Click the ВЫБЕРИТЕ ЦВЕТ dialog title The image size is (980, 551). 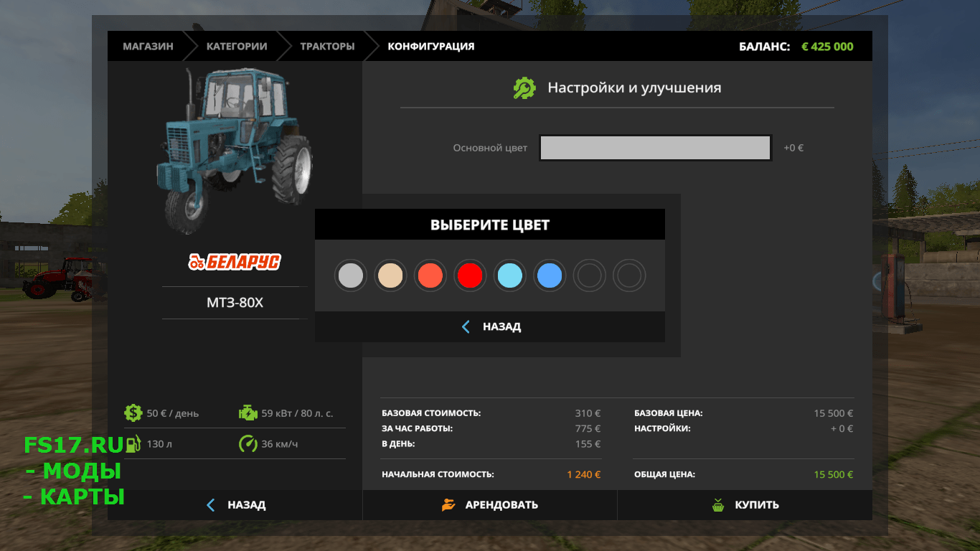click(x=490, y=225)
